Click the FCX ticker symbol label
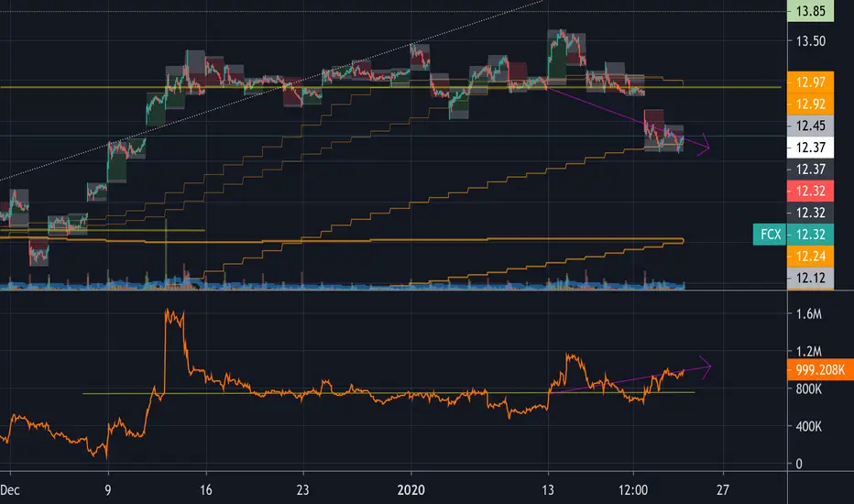Viewport: 854px width, 504px height. [770, 235]
